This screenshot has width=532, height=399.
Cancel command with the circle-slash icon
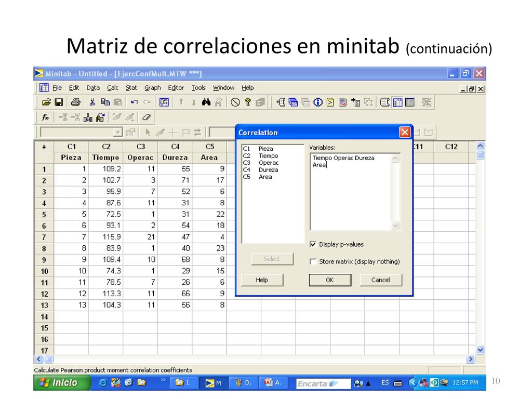pyautogui.click(x=235, y=102)
